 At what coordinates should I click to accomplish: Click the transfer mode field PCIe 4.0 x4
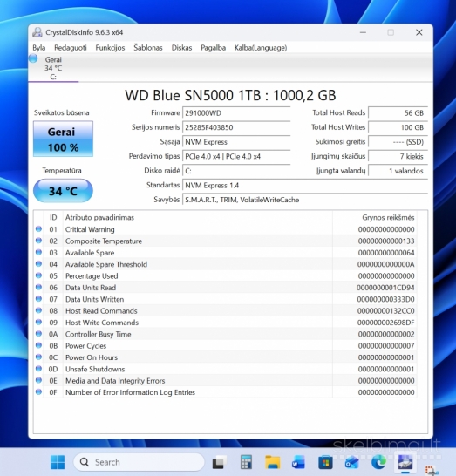[236, 156]
